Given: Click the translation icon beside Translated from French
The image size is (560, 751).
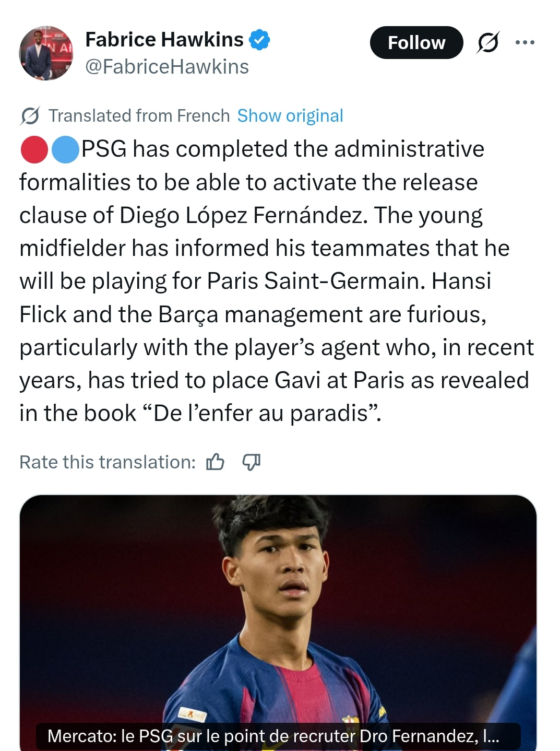Looking at the screenshot, I should [x=30, y=115].
